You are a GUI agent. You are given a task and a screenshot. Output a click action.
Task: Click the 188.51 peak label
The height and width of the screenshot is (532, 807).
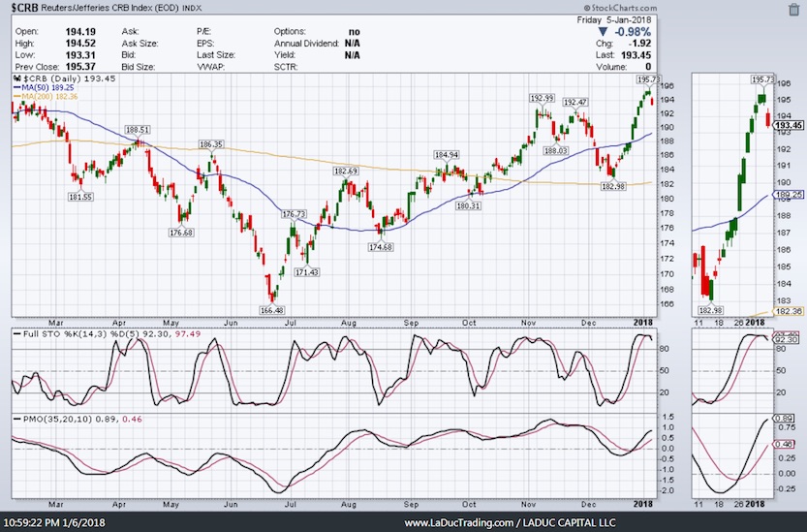(137, 130)
